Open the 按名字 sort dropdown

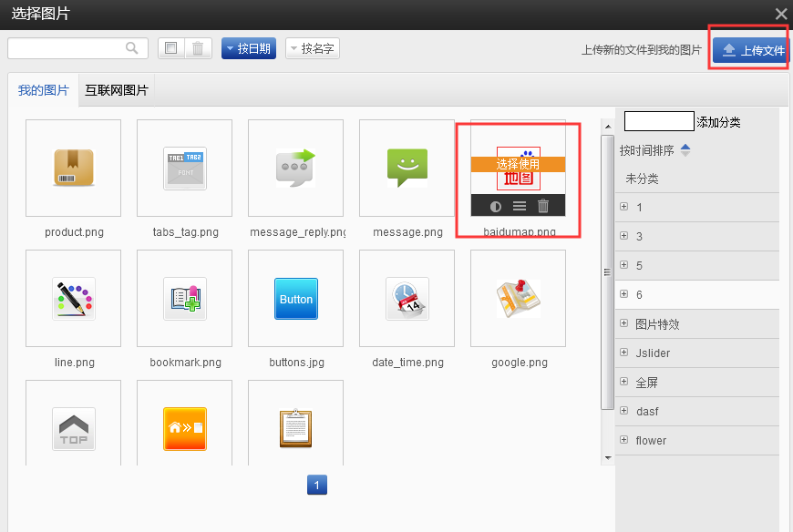point(313,48)
